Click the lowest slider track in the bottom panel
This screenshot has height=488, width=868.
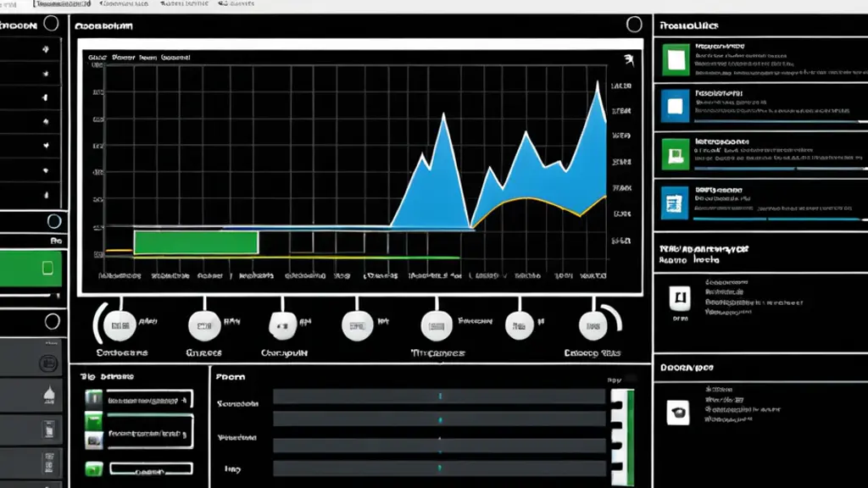point(439,468)
